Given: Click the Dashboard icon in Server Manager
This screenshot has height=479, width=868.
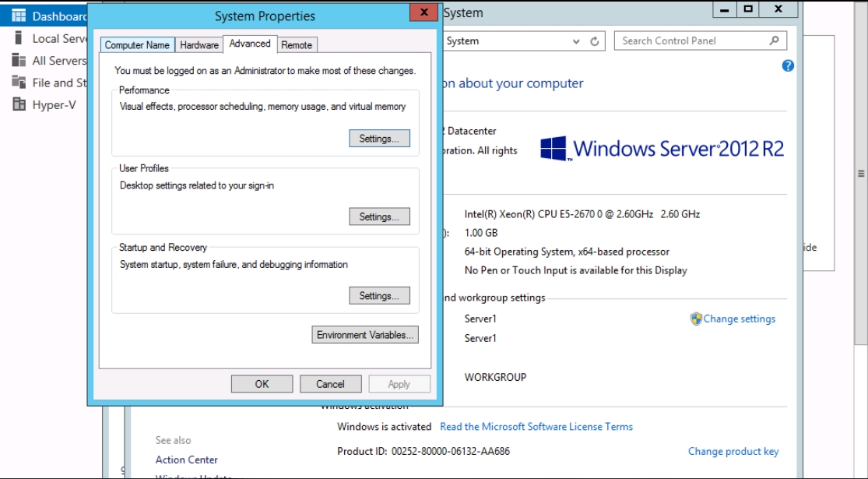Looking at the screenshot, I should click(x=19, y=16).
